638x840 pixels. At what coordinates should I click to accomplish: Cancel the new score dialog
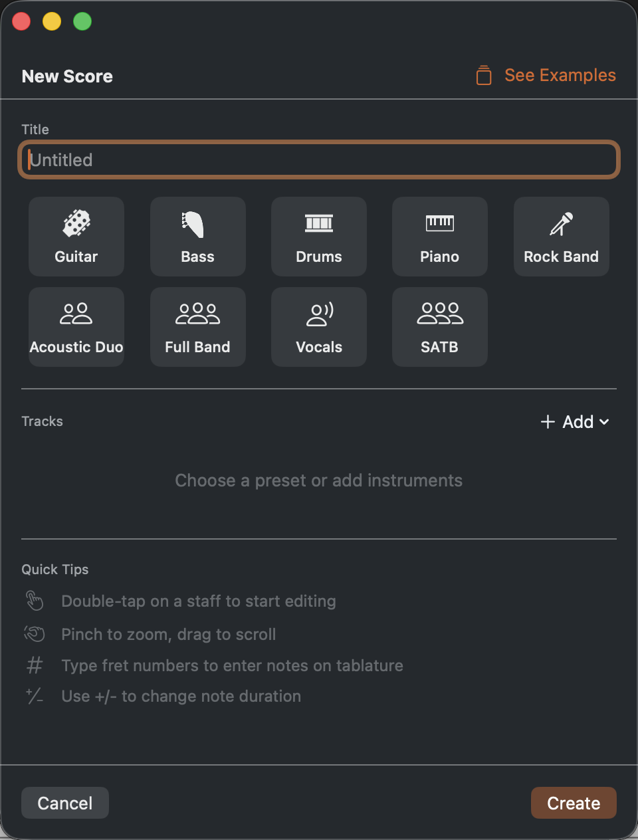[x=65, y=803]
